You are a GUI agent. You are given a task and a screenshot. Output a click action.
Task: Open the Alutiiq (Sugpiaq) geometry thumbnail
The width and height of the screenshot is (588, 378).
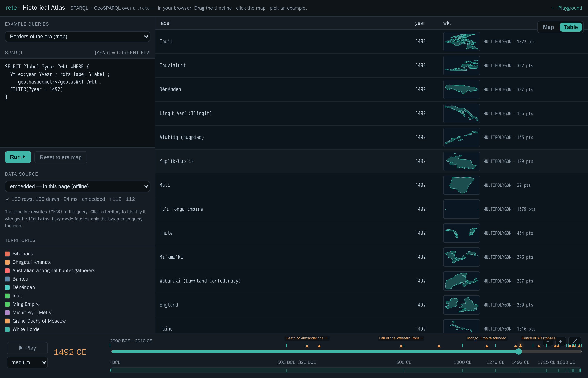461,137
